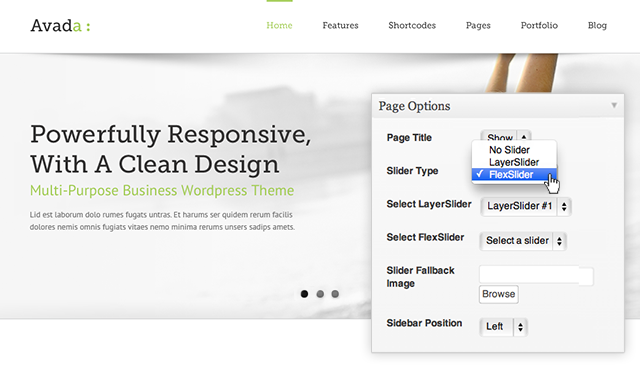640x365 pixels.
Task: Click the Page Title label
Action: click(x=409, y=138)
